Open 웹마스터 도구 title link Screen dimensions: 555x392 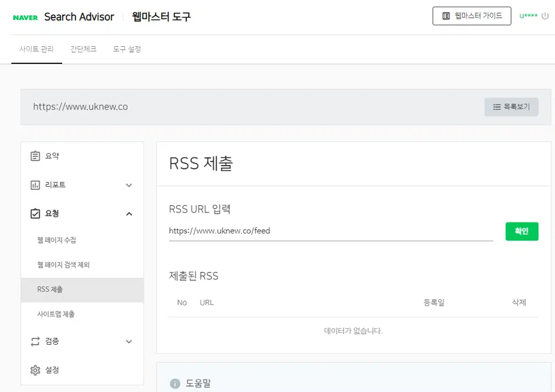tap(161, 17)
